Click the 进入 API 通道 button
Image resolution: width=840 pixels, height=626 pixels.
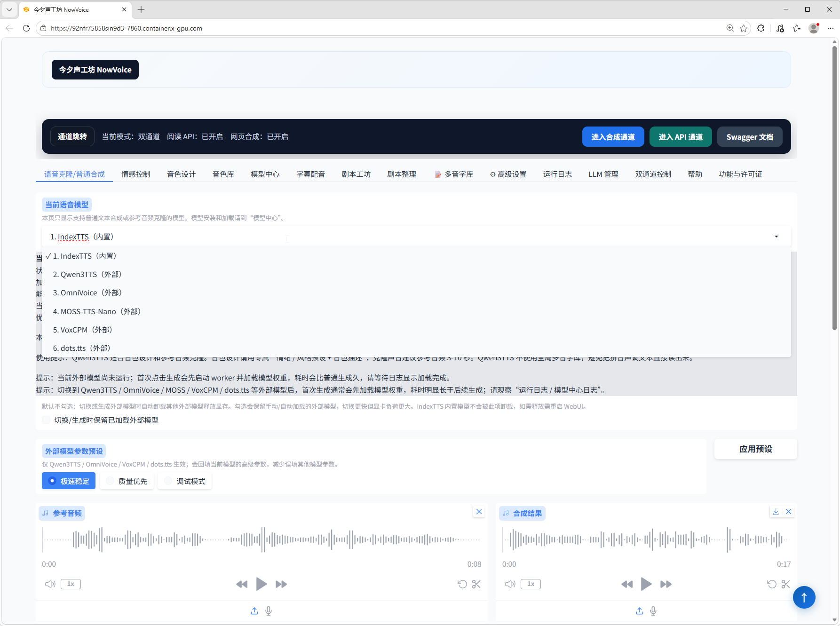coord(681,137)
